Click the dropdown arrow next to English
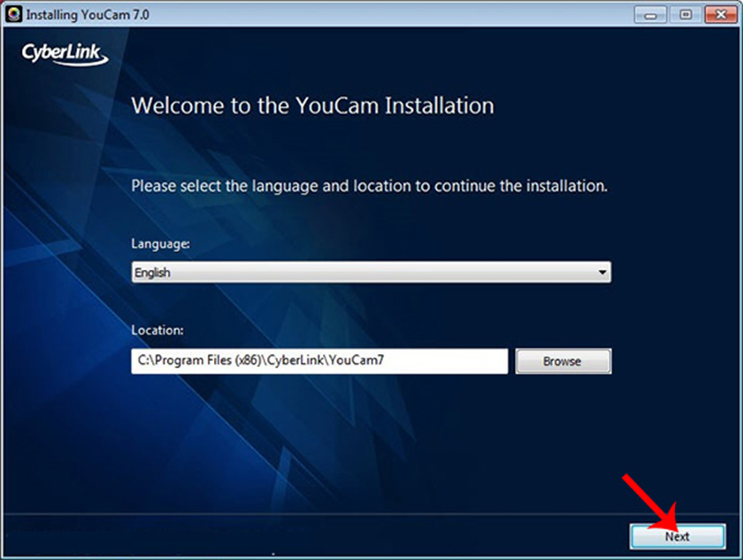Image resolution: width=743 pixels, height=560 pixels. point(604,272)
